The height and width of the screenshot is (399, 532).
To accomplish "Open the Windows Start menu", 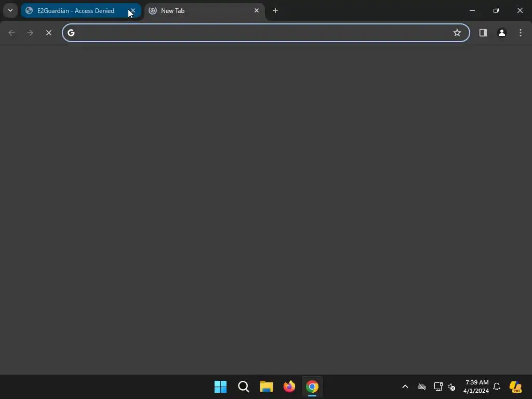I will (220, 387).
